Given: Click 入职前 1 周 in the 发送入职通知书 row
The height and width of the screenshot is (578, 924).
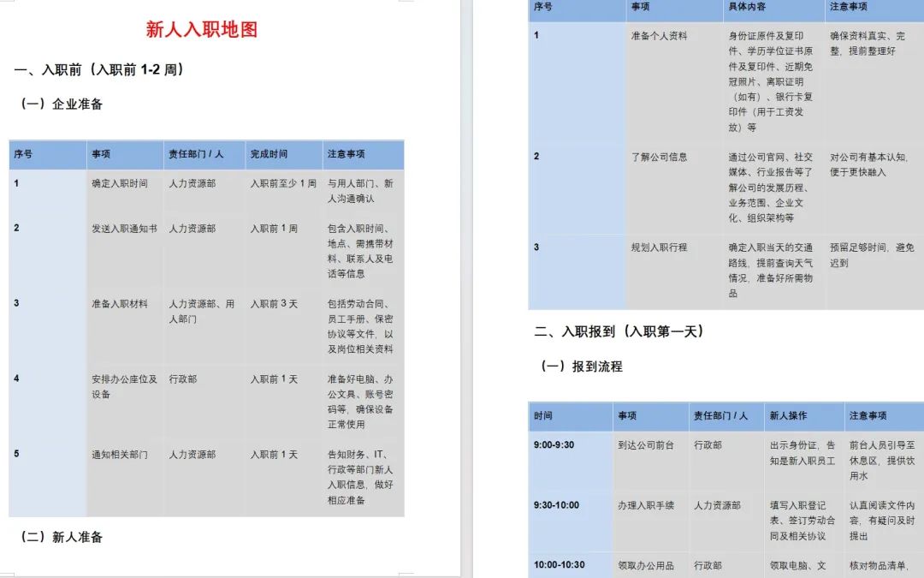Looking at the screenshot, I should pos(274,229).
